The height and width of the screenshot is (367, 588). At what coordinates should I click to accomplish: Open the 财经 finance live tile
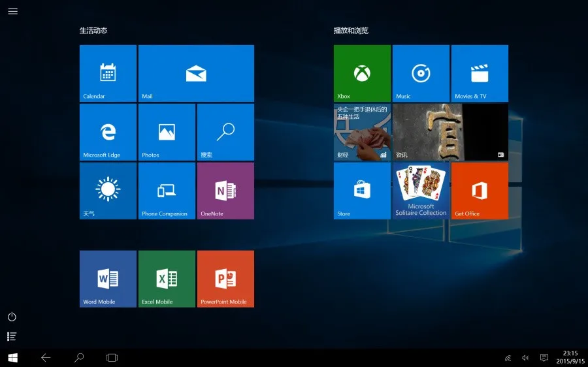(x=362, y=133)
